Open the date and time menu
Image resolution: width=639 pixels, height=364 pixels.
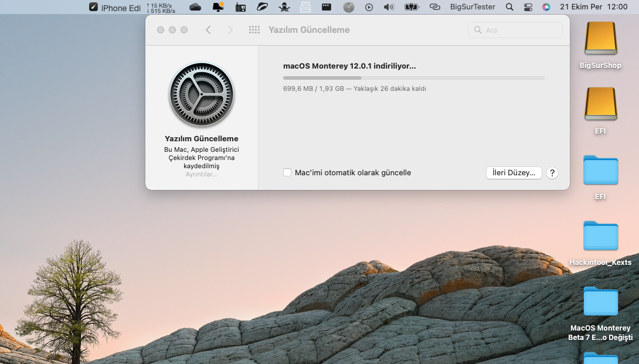coord(593,7)
